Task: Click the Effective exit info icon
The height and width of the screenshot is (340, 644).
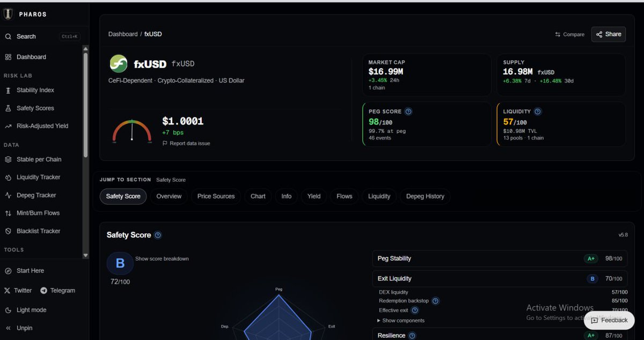Action: [x=415, y=310]
